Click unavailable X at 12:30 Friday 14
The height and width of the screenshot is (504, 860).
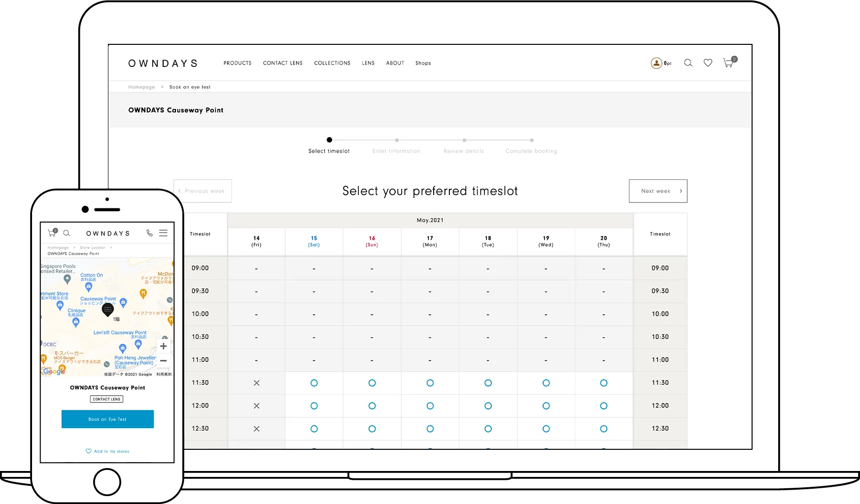point(256,429)
